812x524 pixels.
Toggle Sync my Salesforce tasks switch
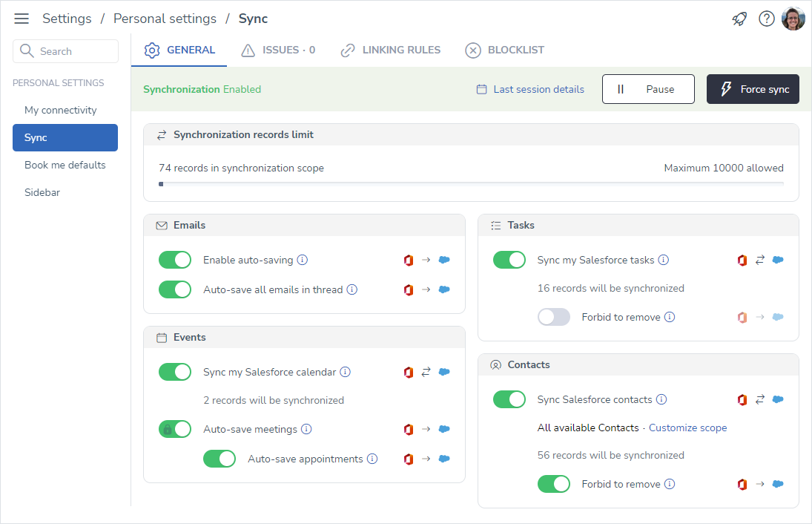point(509,260)
